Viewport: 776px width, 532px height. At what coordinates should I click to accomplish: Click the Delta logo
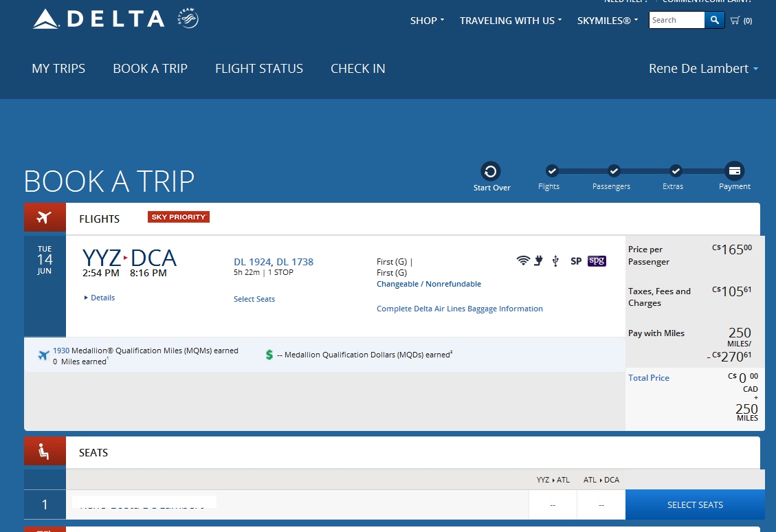coord(99,19)
